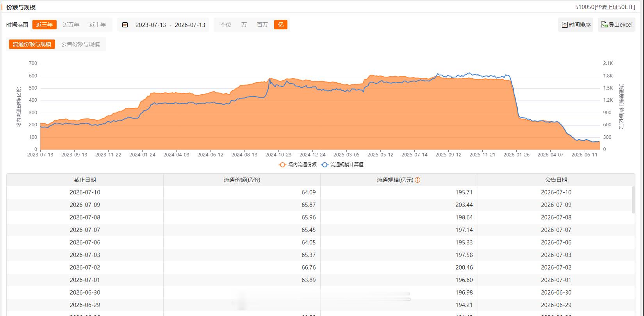
Task: Switch units to 万
Action: (x=244, y=25)
